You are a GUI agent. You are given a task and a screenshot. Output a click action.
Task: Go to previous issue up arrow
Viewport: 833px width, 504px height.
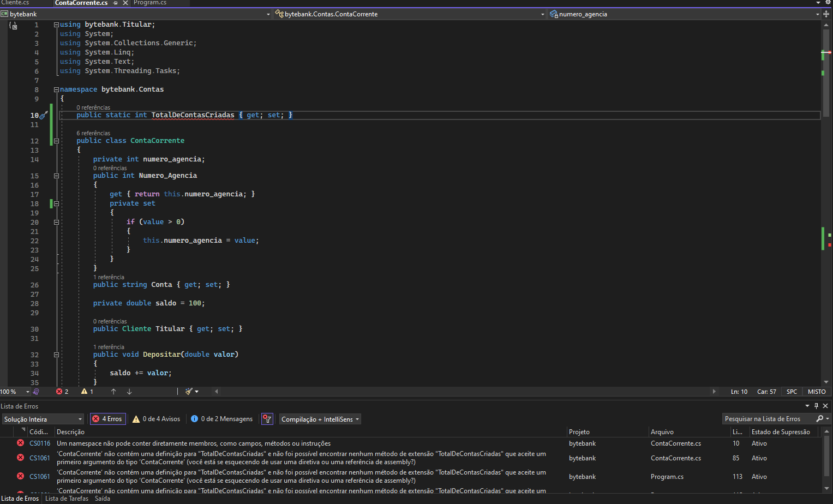click(113, 392)
